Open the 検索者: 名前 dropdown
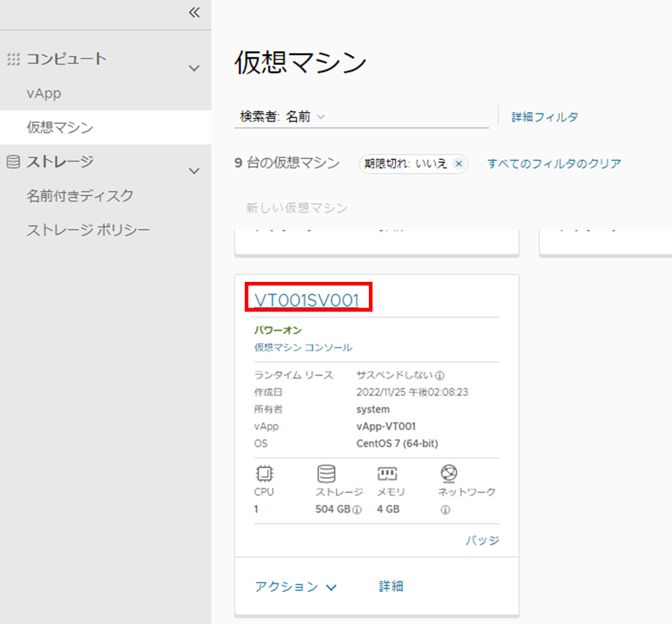Image resolution: width=672 pixels, height=624 pixels. click(x=321, y=116)
